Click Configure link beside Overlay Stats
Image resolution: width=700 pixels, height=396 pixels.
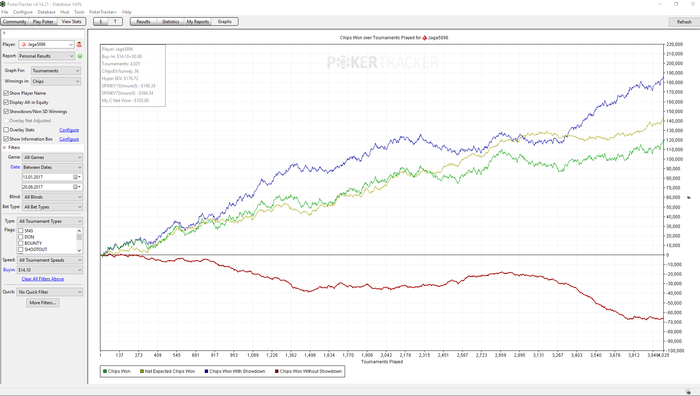tap(69, 130)
